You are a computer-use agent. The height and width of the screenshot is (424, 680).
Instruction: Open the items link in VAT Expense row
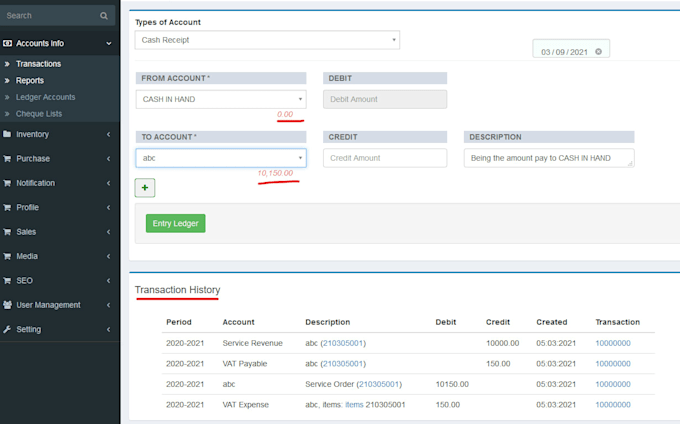[354, 404]
